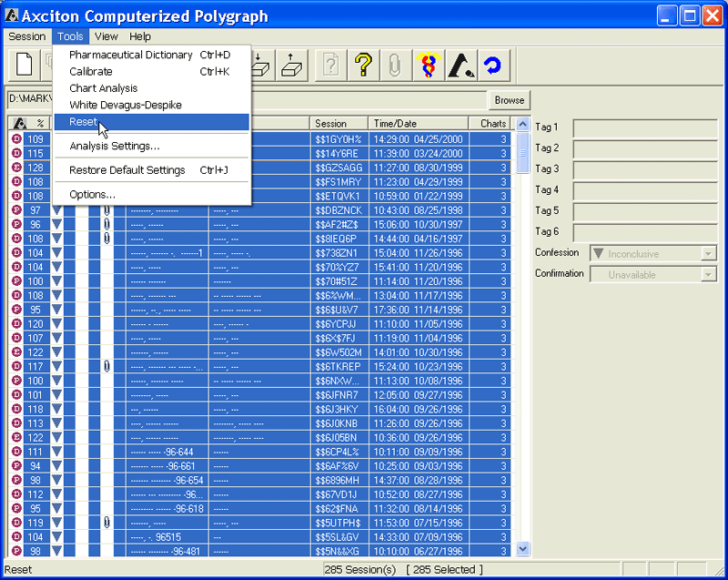The image size is (728, 580).
Task: Click the triangle icon in the row scored 97
Action: (x=57, y=210)
